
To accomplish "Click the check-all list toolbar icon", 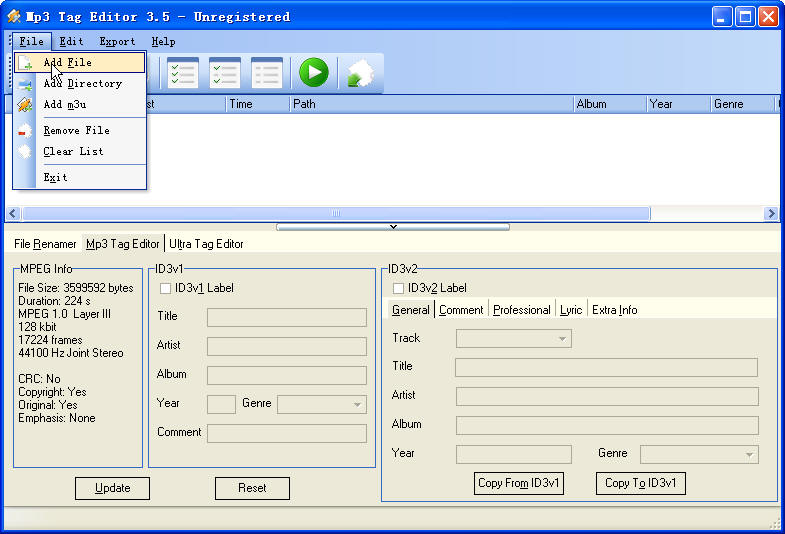I will 183,73.
